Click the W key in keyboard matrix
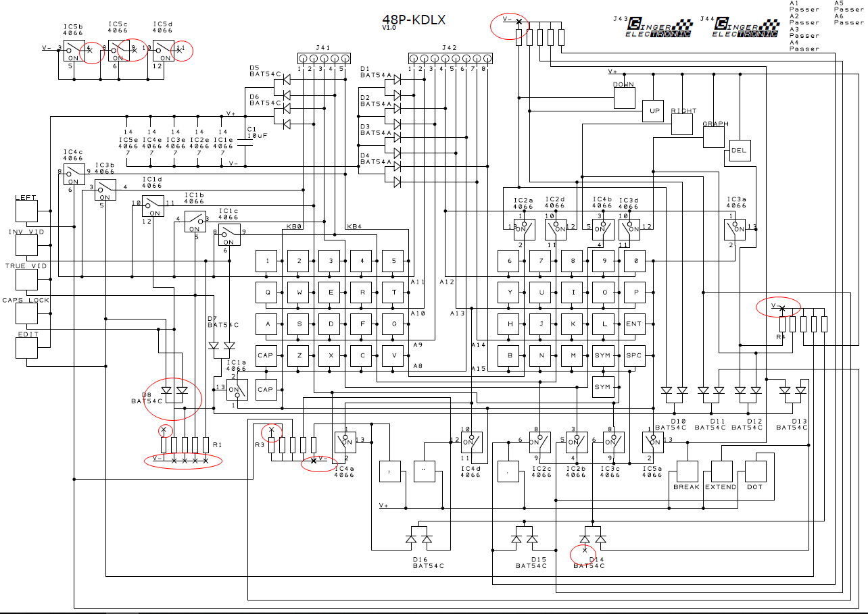868x614 pixels. (x=299, y=292)
